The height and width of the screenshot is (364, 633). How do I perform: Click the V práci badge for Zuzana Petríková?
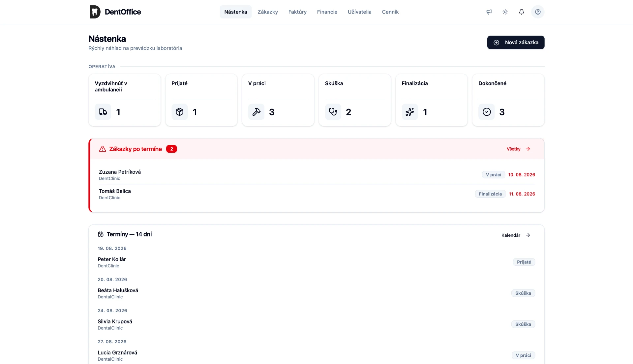tap(493, 175)
